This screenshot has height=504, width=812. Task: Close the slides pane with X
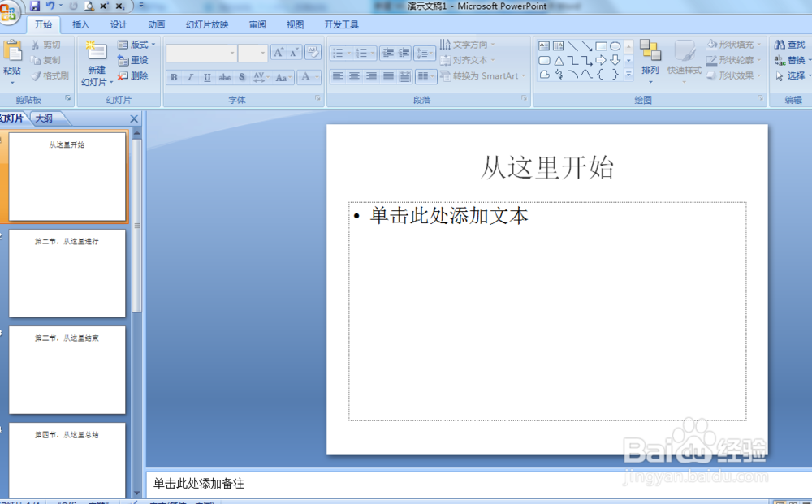click(x=134, y=118)
